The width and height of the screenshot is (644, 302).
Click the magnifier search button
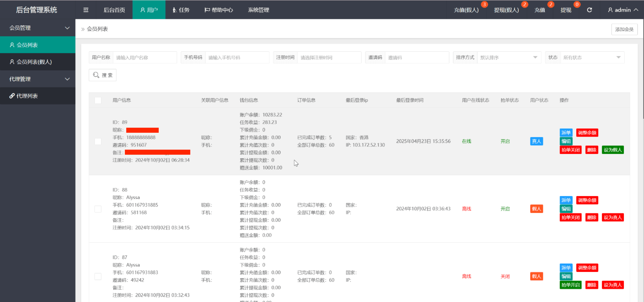103,75
